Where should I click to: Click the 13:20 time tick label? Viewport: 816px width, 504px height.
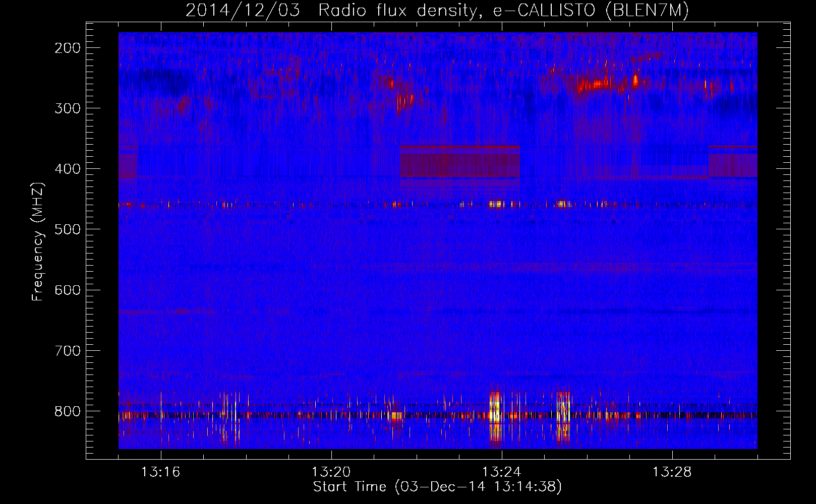331,472
